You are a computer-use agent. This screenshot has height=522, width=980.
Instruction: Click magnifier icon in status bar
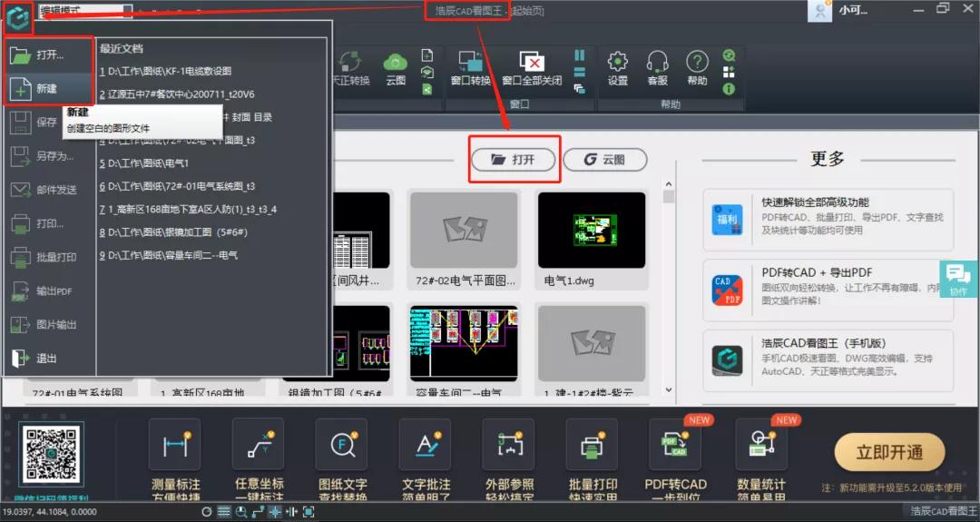coord(240,512)
